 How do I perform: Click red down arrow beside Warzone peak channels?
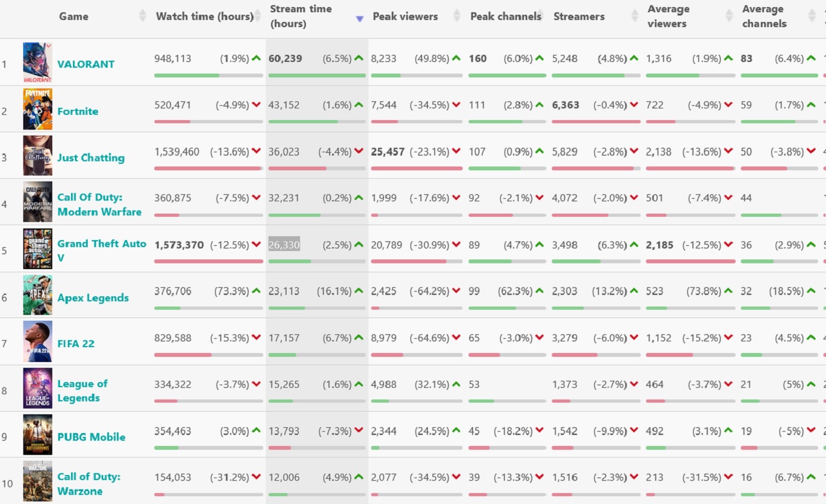(539, 478)
